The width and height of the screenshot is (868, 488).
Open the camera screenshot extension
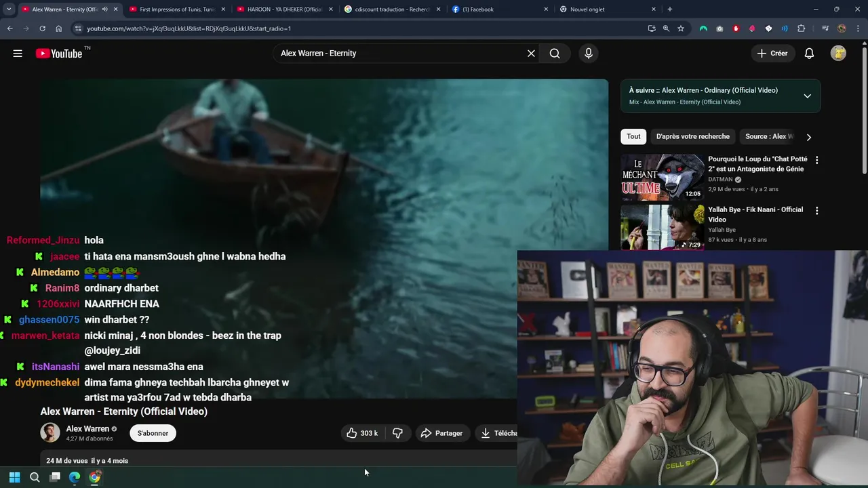point(719,28)
